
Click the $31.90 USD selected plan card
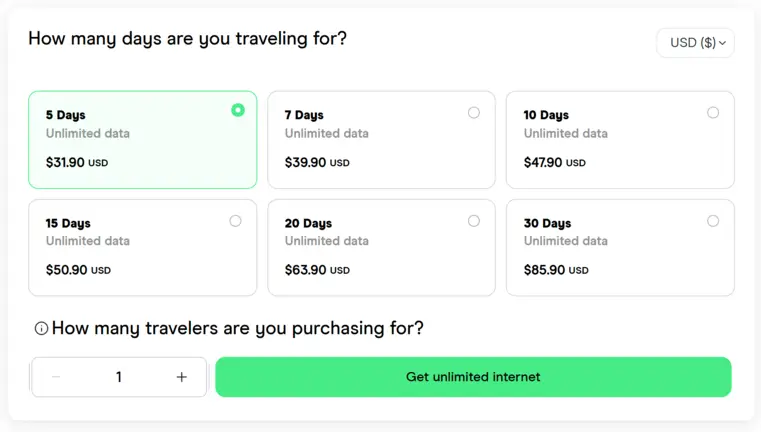(143, 140)
